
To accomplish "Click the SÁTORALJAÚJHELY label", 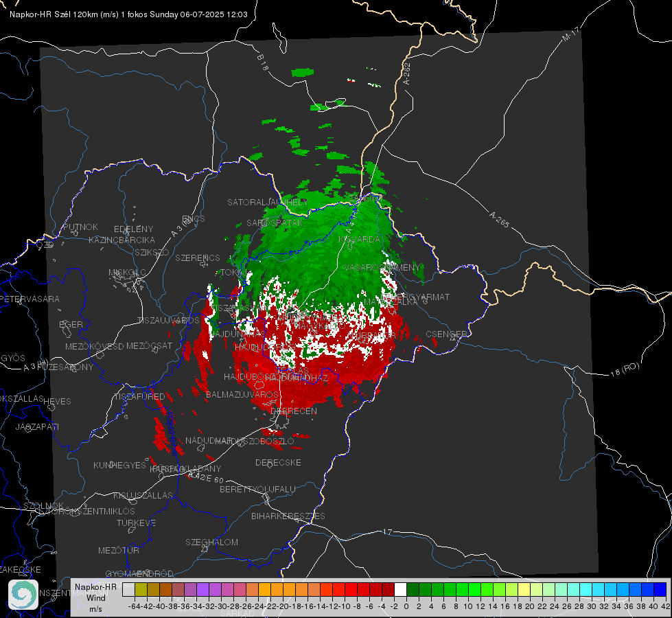I will [268, 202].
